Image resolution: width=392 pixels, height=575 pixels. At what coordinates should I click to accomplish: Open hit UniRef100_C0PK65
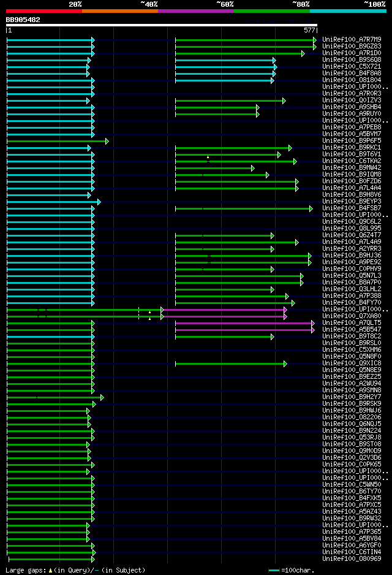(352, 465)
